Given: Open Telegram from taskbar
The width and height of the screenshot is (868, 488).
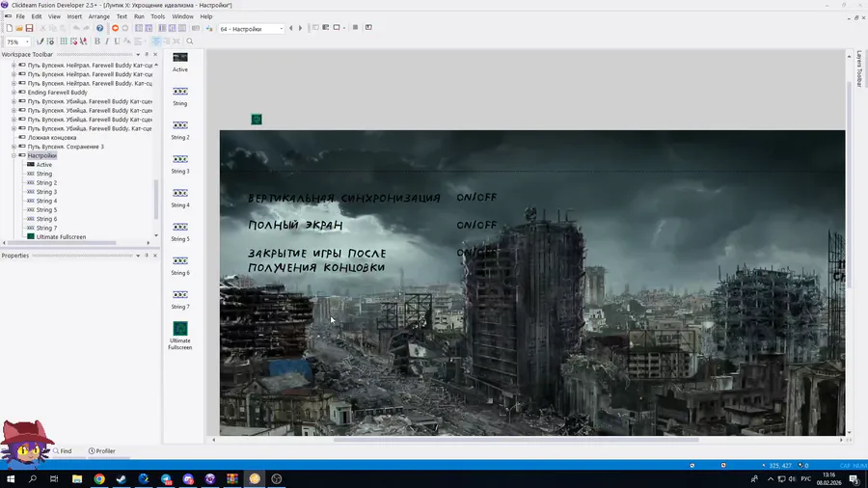Looking at the screenshot, I should [x=166, y=478].
